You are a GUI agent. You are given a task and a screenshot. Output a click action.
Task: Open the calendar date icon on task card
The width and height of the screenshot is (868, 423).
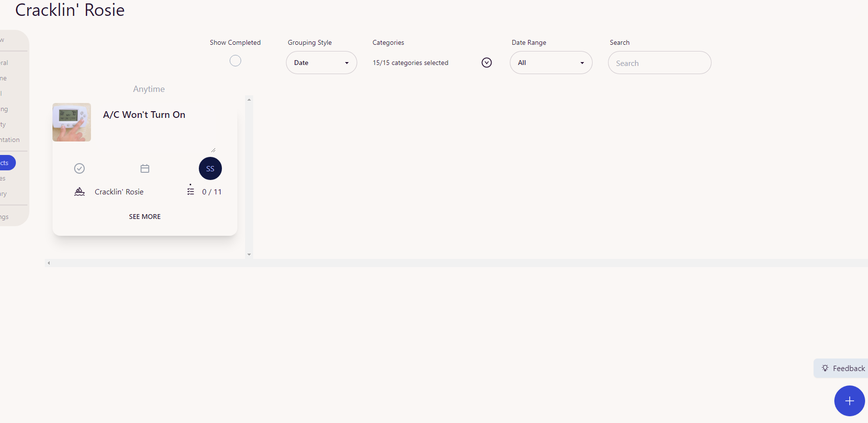(x=145, y=168)
